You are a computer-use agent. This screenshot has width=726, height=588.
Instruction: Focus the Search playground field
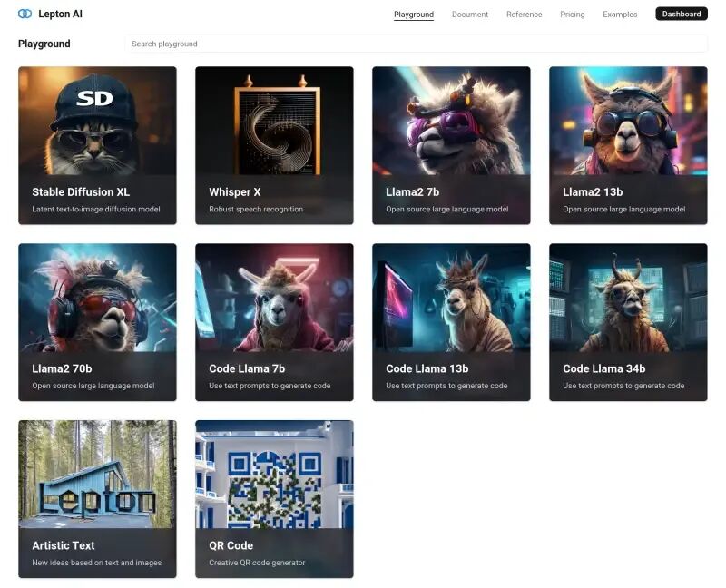[x=416, y=44]
